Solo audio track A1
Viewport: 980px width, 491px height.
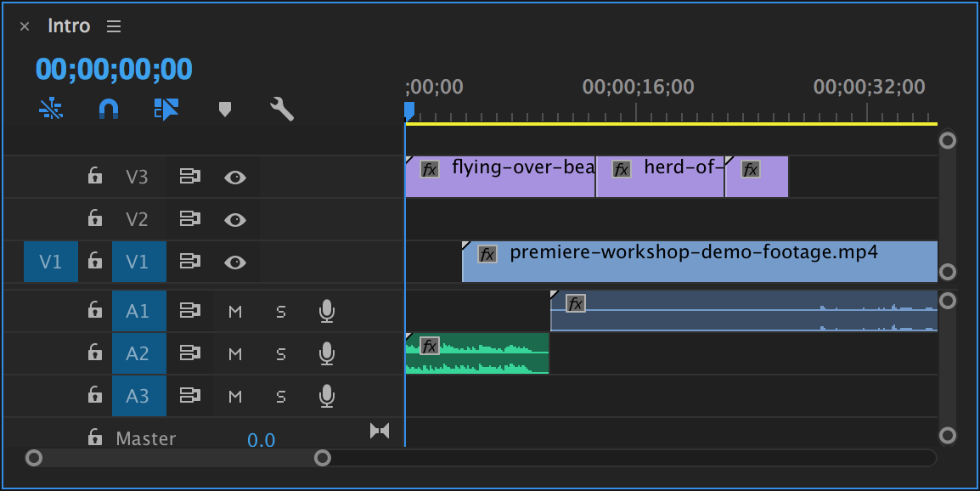coord(281,311)
